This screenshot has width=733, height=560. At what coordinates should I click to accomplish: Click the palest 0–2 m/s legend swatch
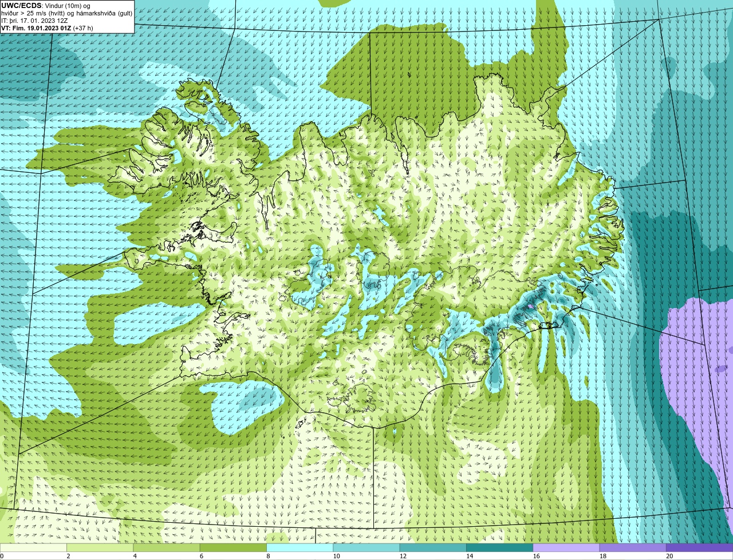(33, 548)
